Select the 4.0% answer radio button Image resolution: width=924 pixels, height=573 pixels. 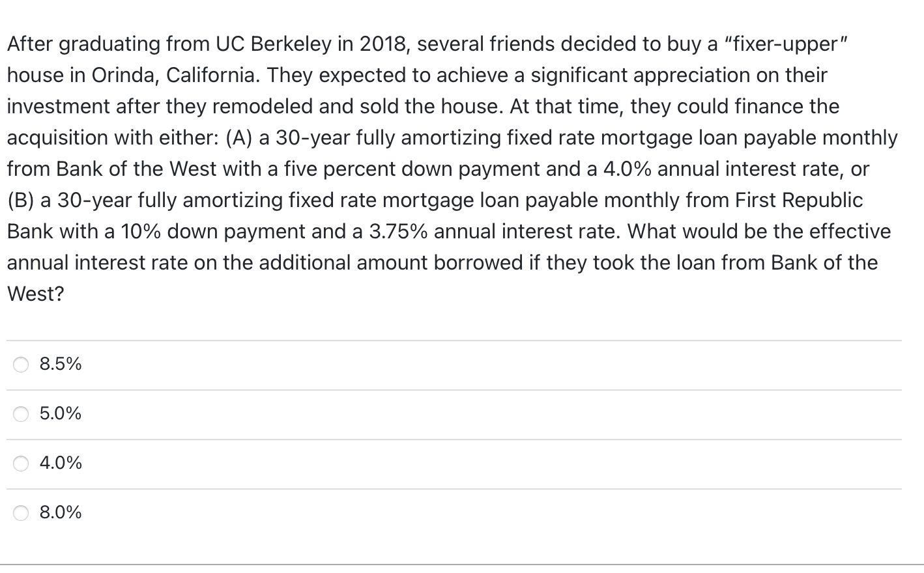[20, 464]
